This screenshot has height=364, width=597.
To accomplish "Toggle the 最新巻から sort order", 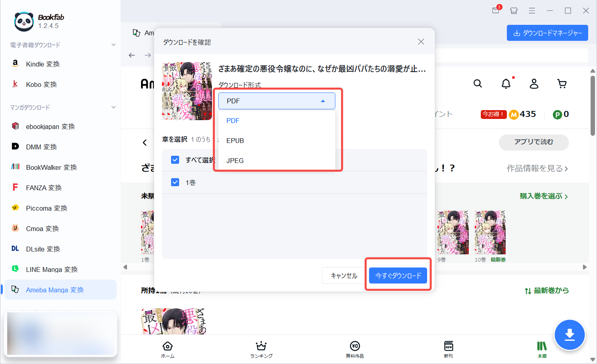I will click(547, 291).
